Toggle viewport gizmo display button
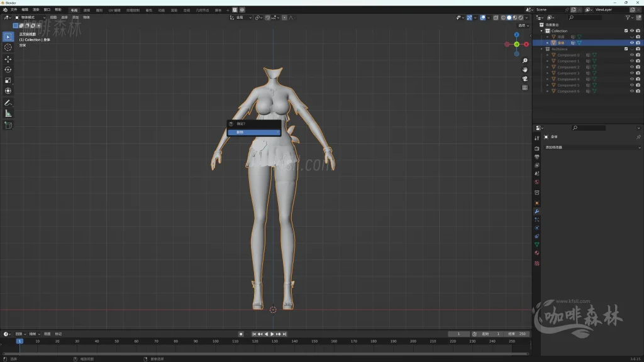Screen dimensions: 644x362 (469, 18)
